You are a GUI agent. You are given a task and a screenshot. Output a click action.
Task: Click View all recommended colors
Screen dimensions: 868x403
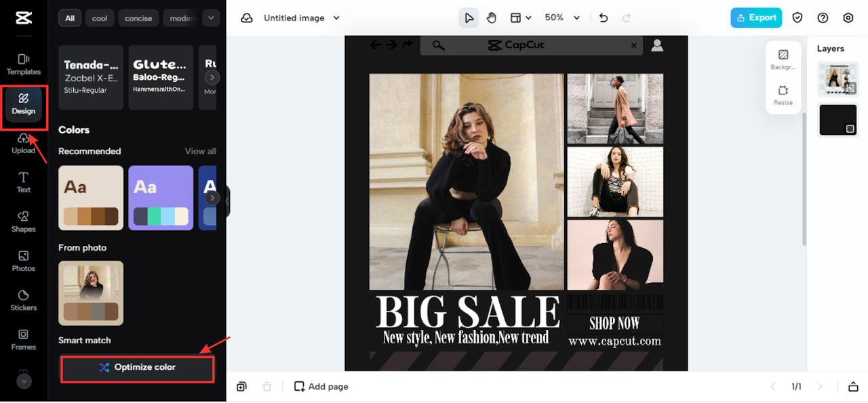pos(201,151)
